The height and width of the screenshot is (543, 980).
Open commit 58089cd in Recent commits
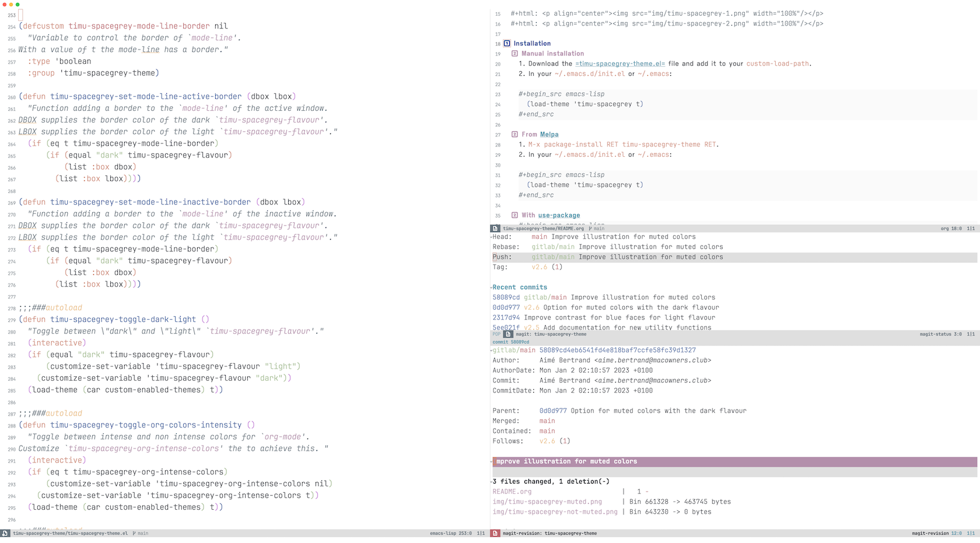pos(506,297)
